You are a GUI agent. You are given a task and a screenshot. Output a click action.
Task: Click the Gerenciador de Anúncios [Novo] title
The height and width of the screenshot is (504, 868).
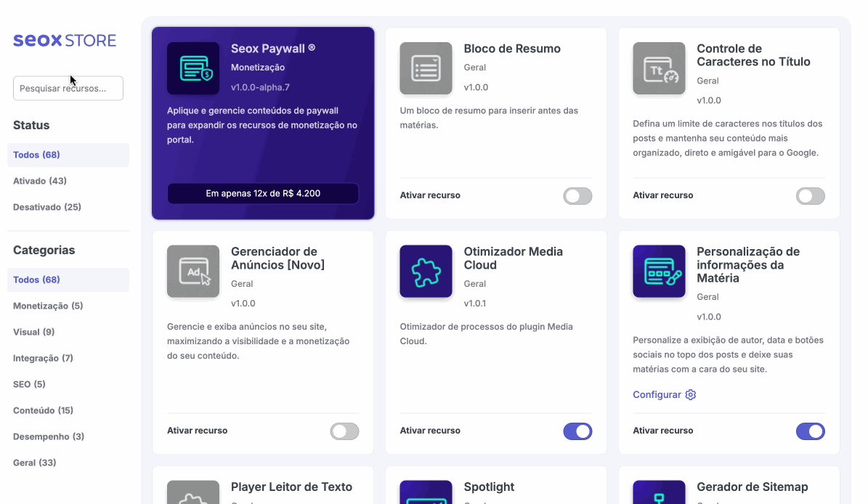coord(278,259)
